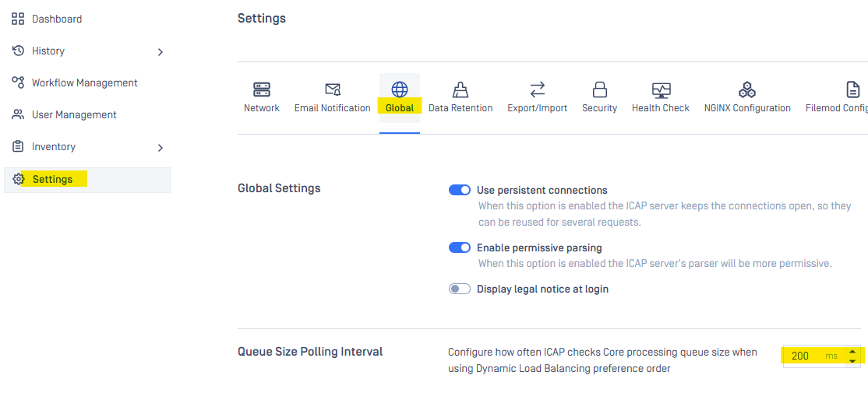This screenshot has width=868, height=393.
Task: Toggle Use persistent connections switch
Action: point(460,190)
